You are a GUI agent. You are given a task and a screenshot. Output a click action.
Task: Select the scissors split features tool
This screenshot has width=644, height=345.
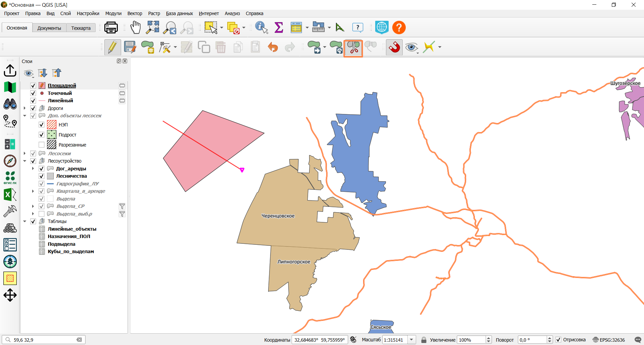353,48
